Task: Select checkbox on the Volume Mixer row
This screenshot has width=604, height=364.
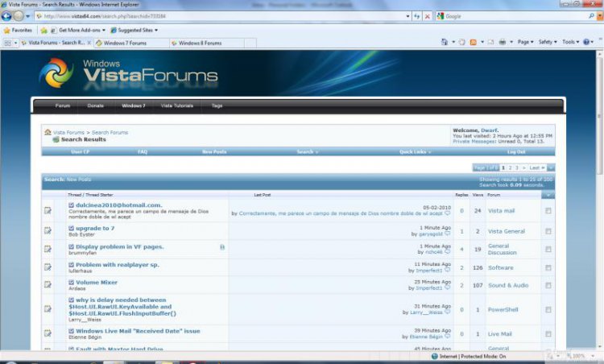Action: 548,285
